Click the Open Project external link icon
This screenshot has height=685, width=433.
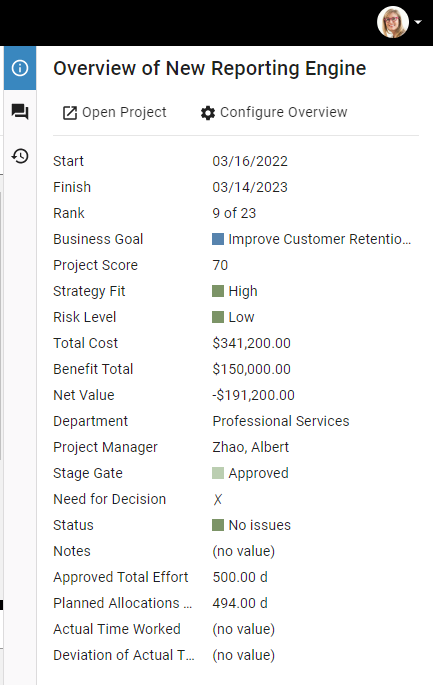click(70, 113)
